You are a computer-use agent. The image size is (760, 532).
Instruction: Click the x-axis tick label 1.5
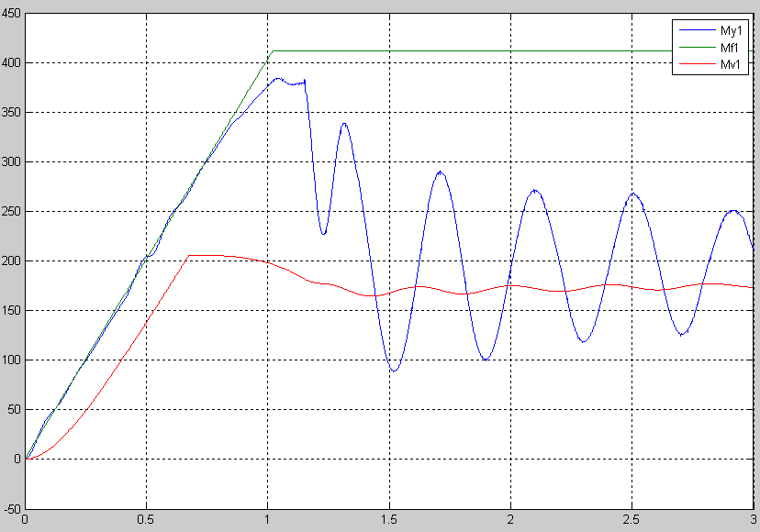click(x=389, y=520)
